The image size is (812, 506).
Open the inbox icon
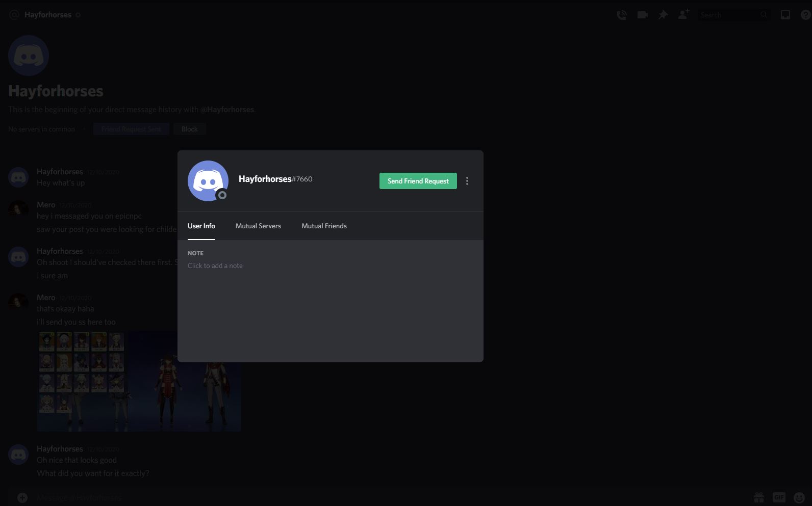[x=785, y=15]
